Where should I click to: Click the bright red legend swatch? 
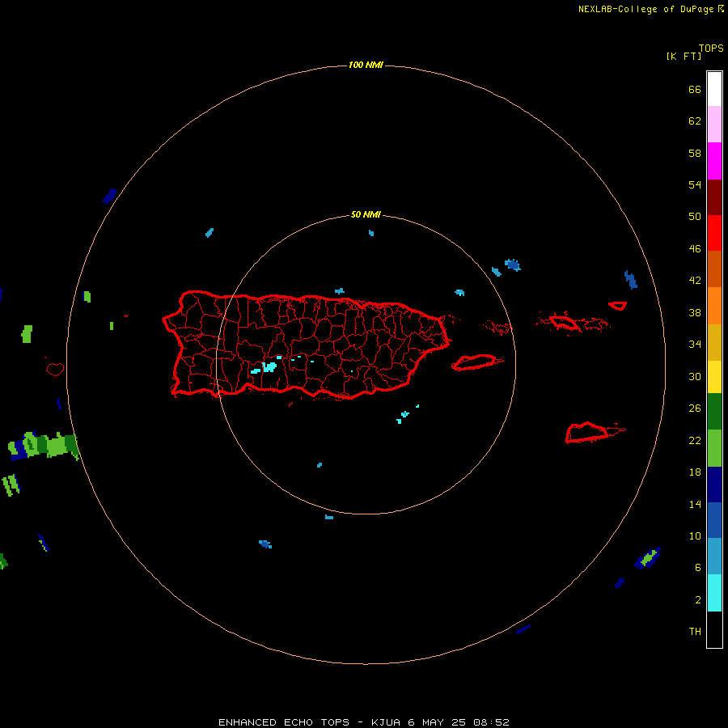714,233
